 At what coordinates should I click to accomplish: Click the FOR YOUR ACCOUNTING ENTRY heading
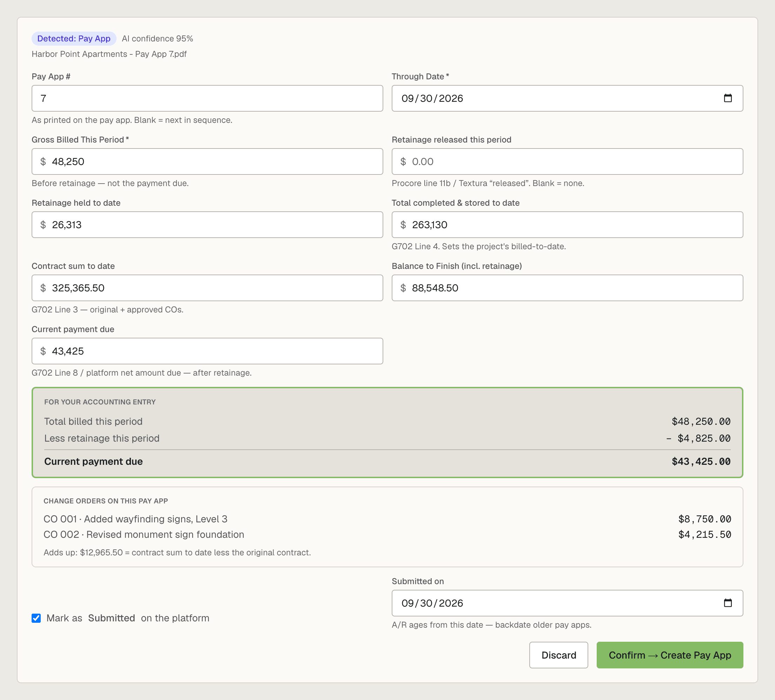100,402
